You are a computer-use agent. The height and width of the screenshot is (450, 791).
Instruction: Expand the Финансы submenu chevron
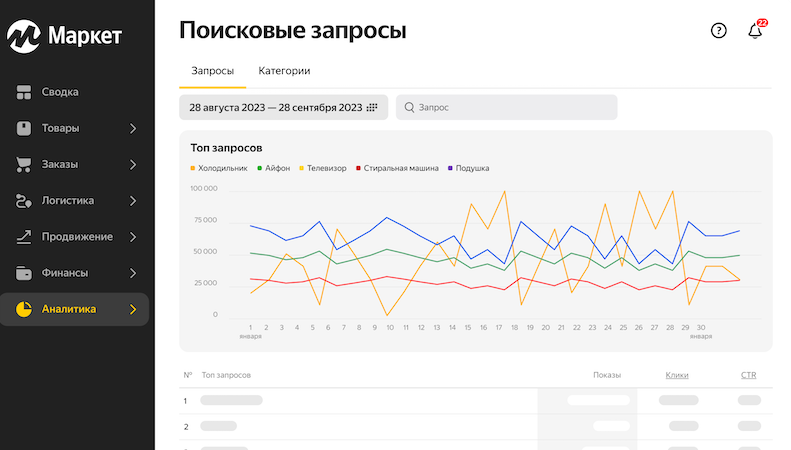[x=133, y=273]
